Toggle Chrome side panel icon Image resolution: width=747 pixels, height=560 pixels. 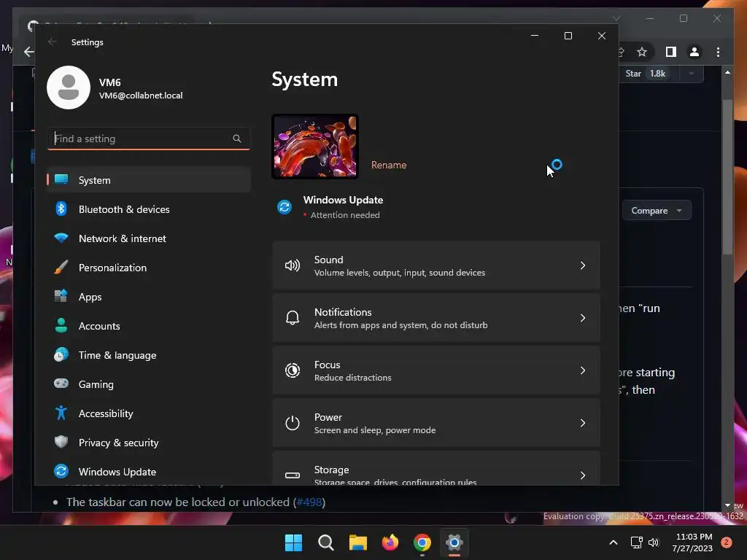point(671,52)
